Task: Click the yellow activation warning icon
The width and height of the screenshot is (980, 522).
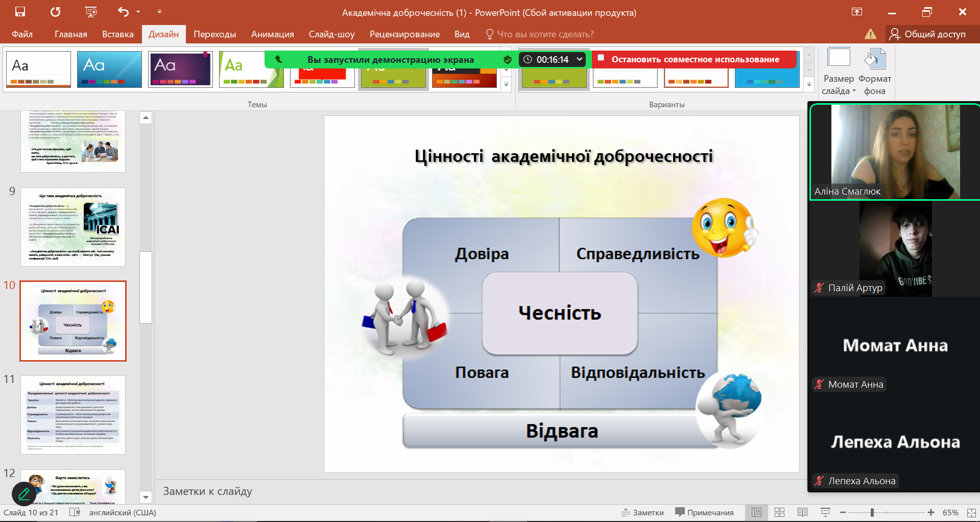Action: [x=870, y=34]
